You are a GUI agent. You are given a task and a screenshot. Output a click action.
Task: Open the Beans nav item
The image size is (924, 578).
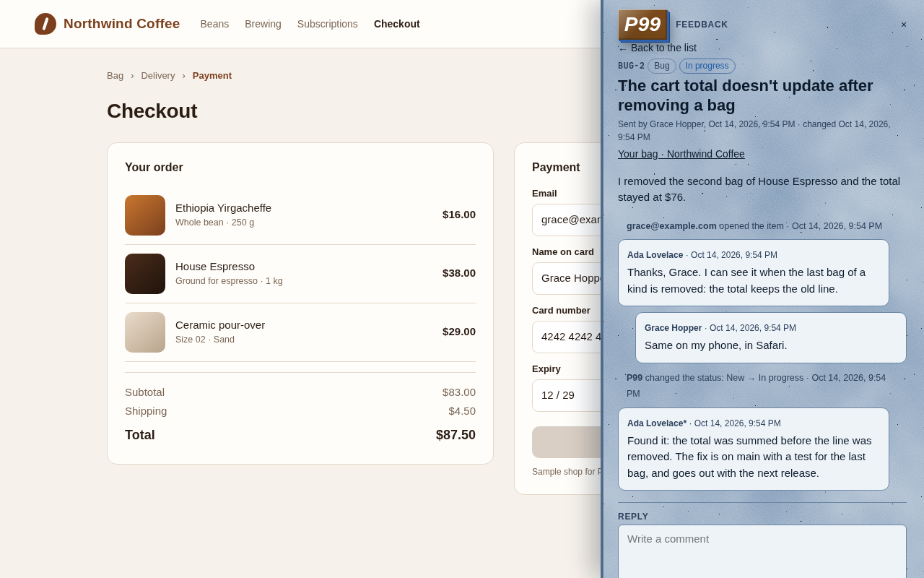click(x=214, y=24)
